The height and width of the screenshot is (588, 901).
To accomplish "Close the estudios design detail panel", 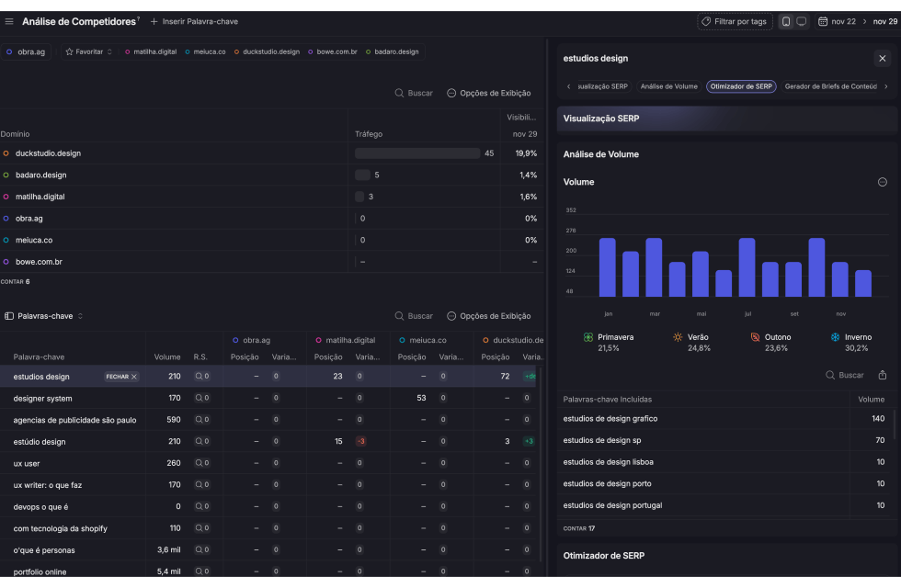I will click(882, 58).
